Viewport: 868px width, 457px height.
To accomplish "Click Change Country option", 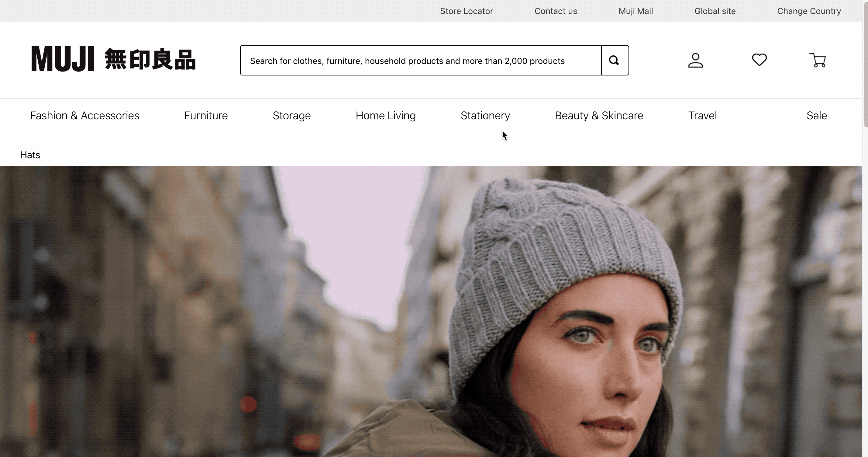I will click(809, 11).
